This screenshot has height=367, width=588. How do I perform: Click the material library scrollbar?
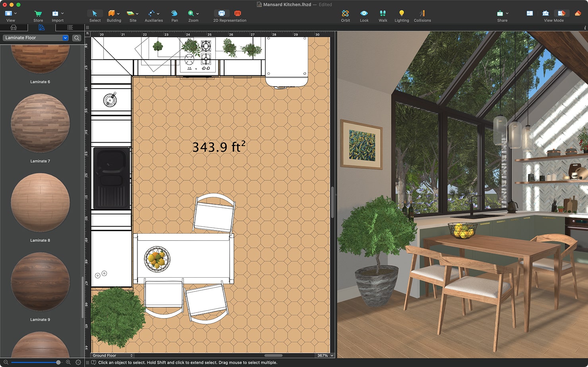pos(83,297)
